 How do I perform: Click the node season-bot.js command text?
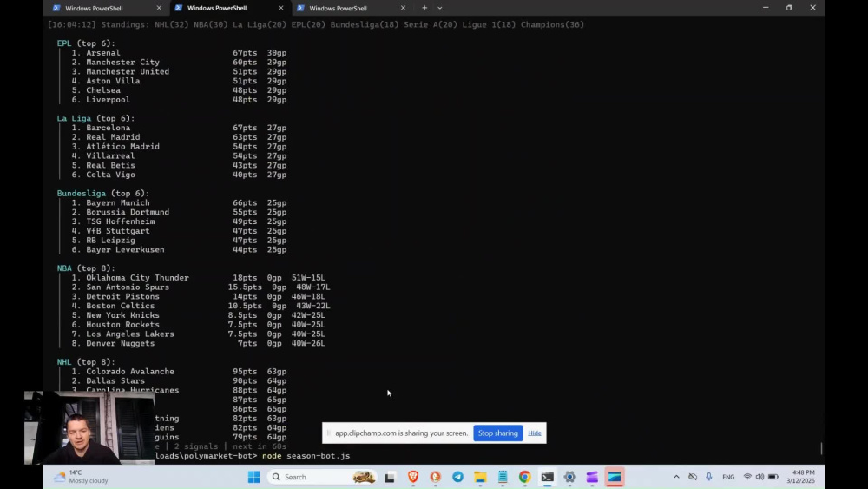306,456
